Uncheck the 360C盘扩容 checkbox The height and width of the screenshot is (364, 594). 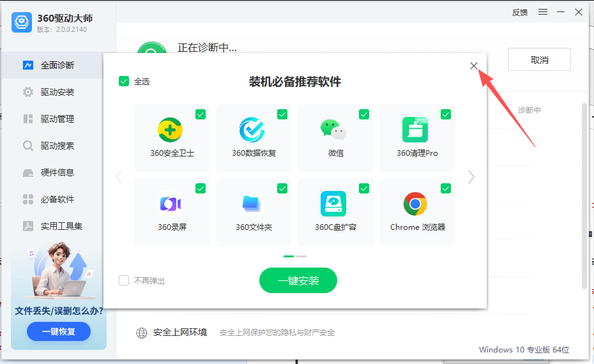pyautogui.click(x=364, y=188)
